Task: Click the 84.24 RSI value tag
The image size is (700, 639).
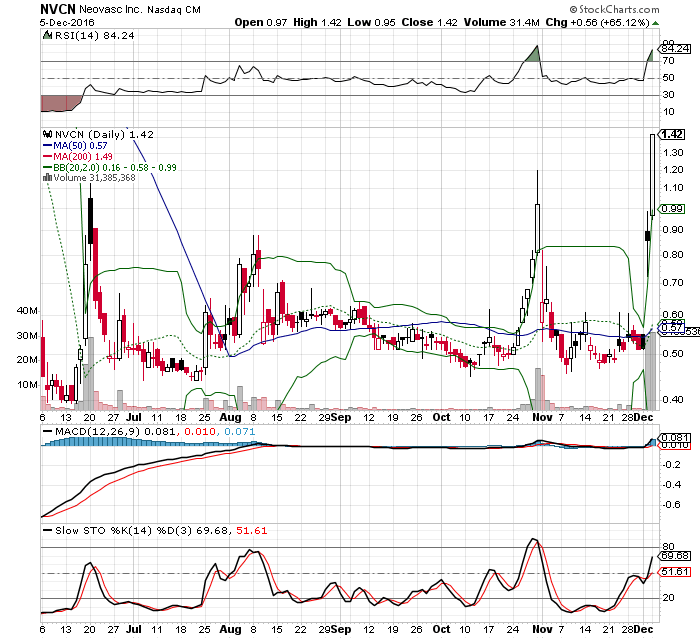Action: click(675, 47)
